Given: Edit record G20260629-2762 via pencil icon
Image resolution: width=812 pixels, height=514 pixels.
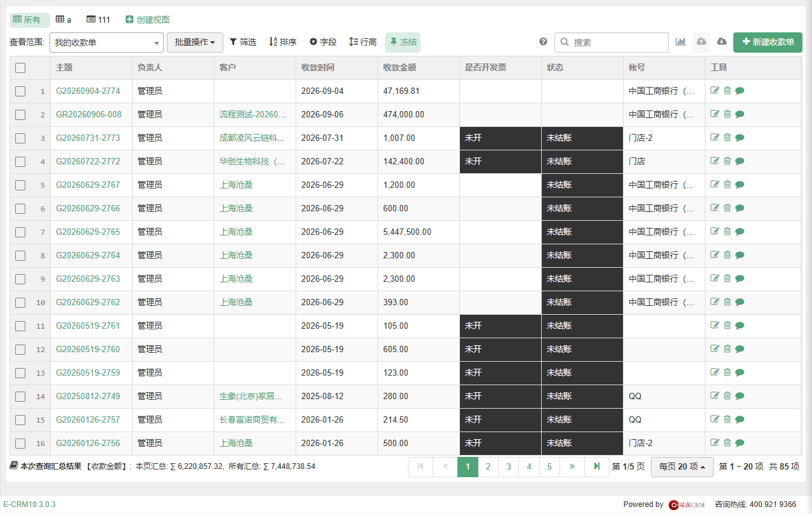Looking at the screenshot, I should point(715,302).
